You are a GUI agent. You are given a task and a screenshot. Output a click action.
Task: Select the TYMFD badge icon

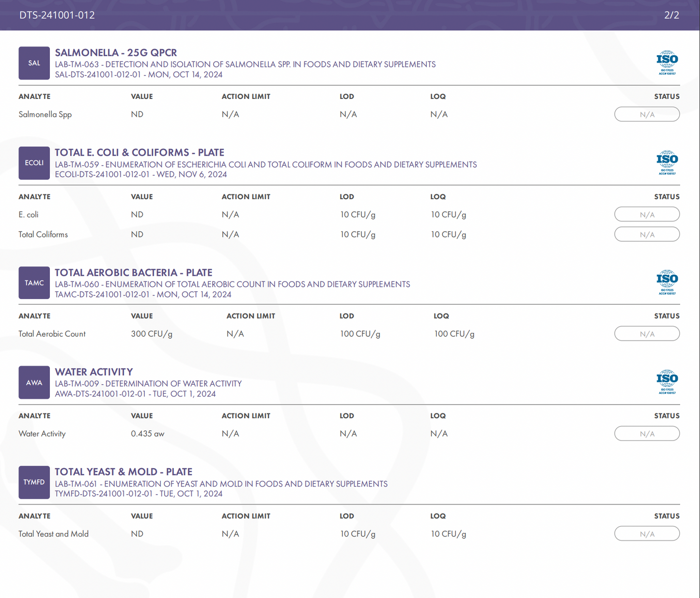pyautogui.click(x=34, y=483)
